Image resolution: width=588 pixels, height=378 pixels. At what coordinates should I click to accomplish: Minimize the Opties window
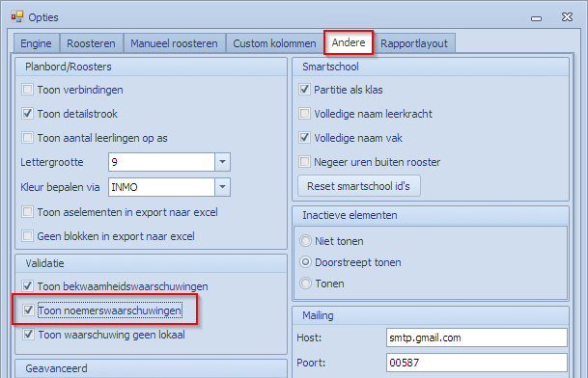point(536,18)
